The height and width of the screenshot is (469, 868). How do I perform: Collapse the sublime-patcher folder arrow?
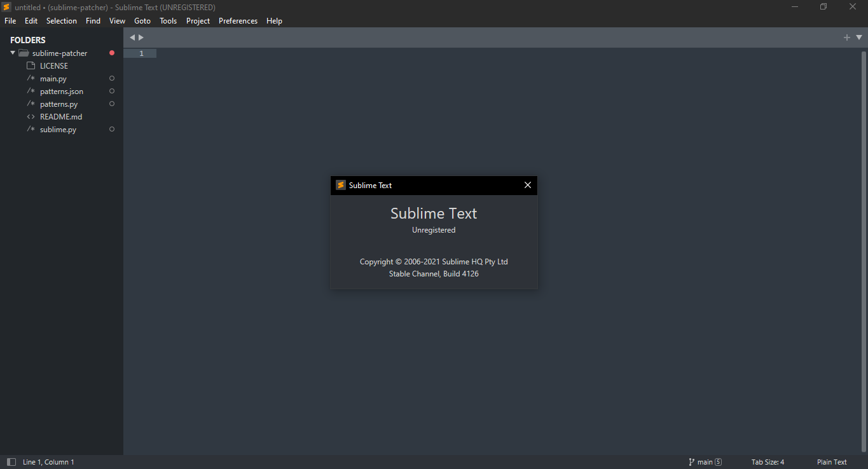click(13, 53)
